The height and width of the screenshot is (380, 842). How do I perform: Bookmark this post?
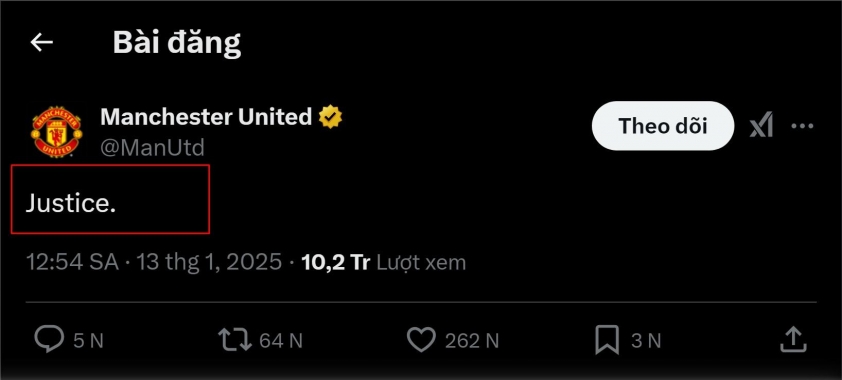coord(607,340)
